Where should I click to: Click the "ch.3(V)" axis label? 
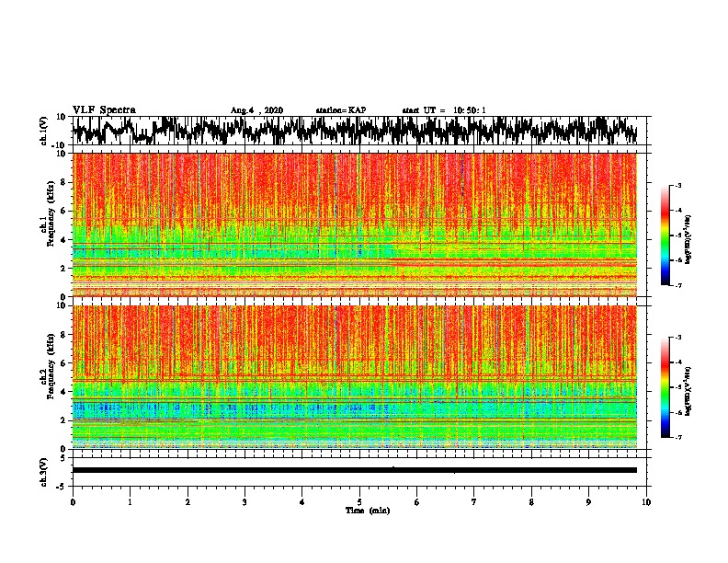44,472
